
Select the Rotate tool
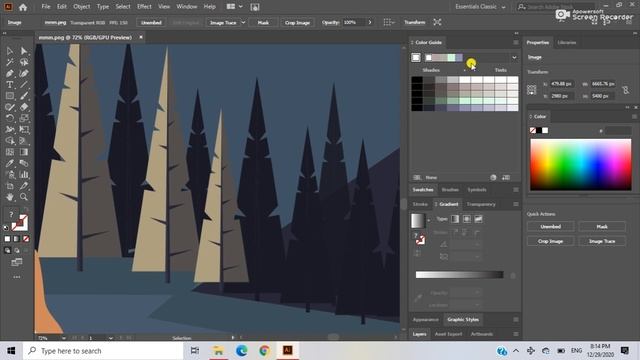pyautogui.click(x=10, y=118)
